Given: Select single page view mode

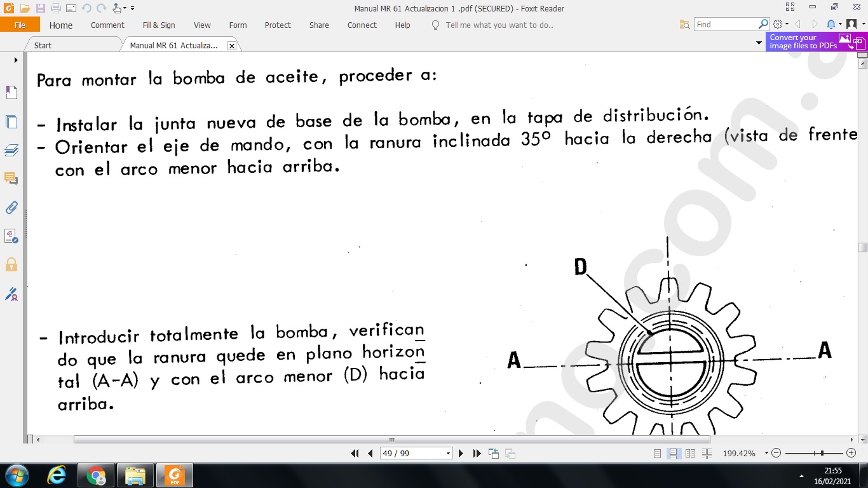Looking at the screenshot, I should (x=657, y=453).
